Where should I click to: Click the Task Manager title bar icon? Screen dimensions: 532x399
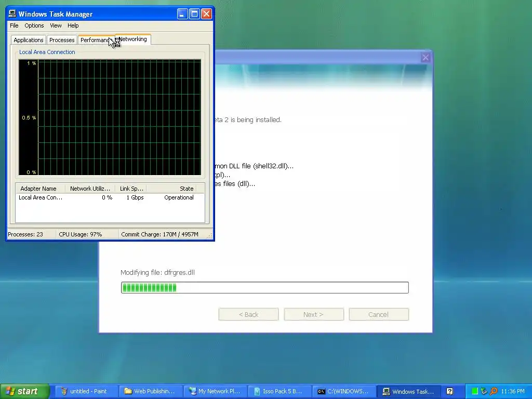[12, 14]
